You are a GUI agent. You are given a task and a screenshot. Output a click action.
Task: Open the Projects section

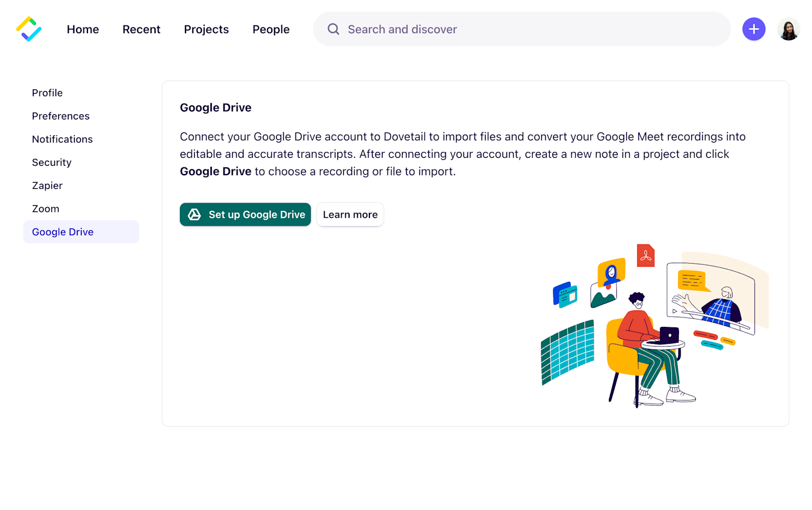click(206, 29)
